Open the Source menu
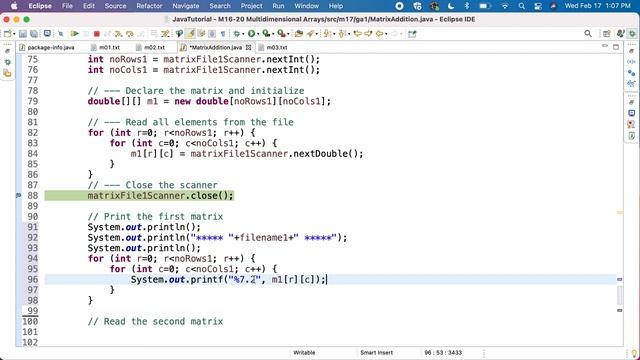Viewport: 640px width, 360px height. [116, 6]
